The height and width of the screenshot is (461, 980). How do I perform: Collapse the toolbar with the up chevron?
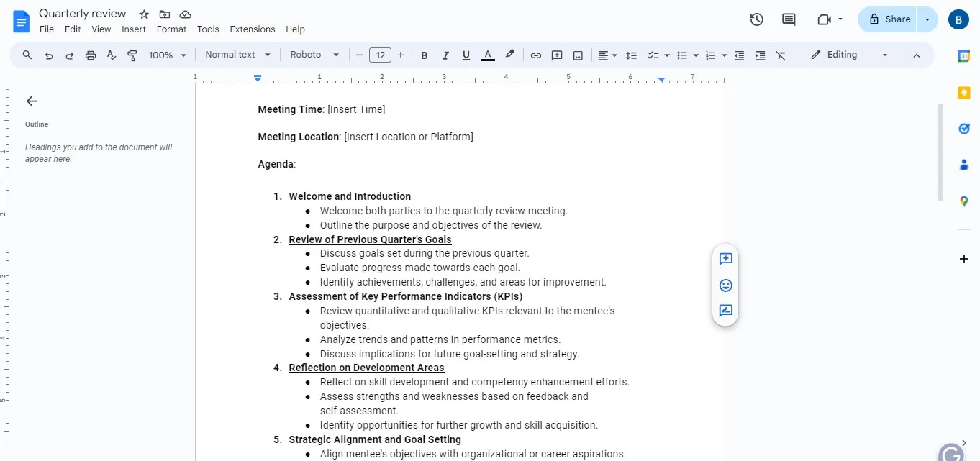(917, 55)
